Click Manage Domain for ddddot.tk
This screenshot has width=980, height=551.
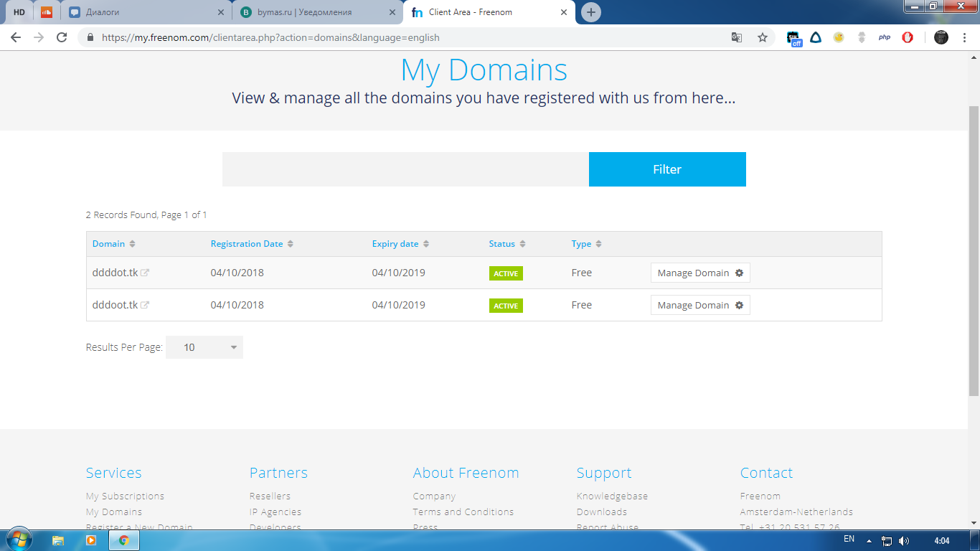click(699, 273)
